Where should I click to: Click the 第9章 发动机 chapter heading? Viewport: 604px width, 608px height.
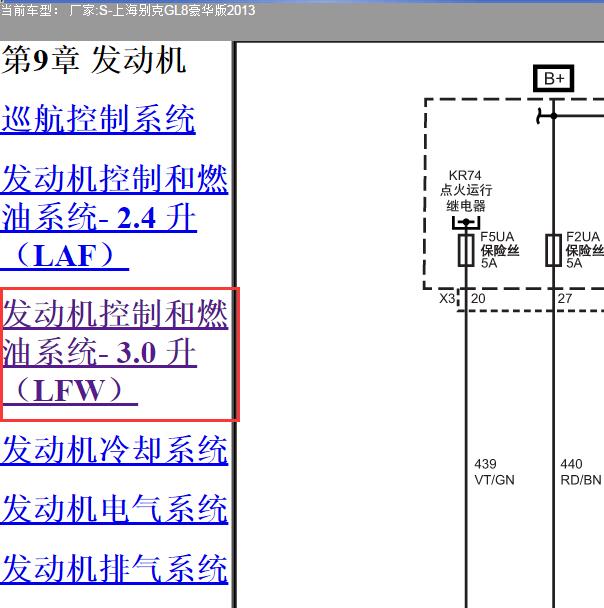tap(94, 60)
